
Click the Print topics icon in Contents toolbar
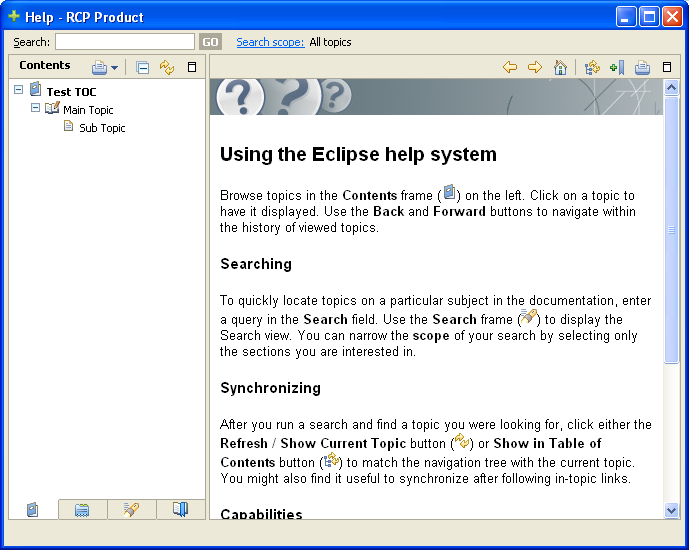pyautogui.click(x=99, y=68)
